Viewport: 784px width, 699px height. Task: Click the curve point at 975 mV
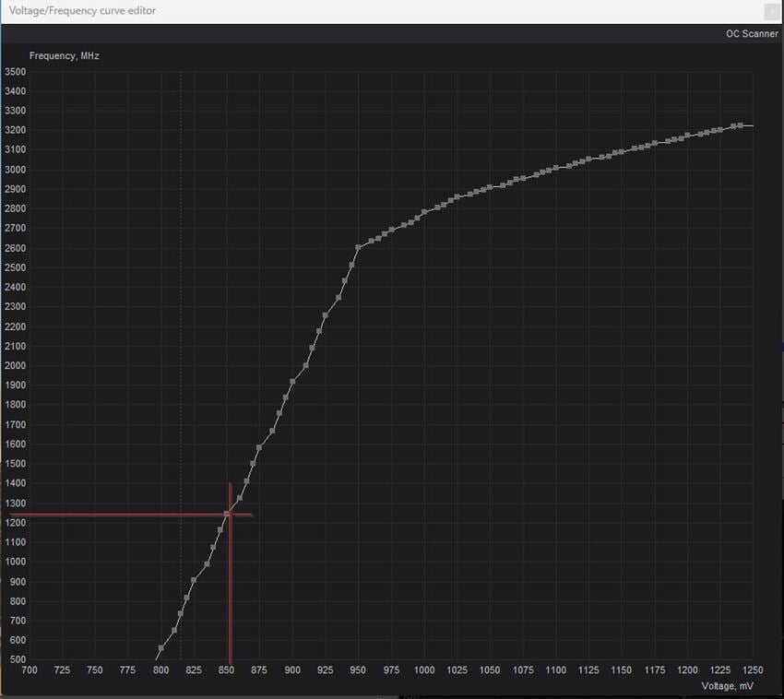[x=391, y=230]
